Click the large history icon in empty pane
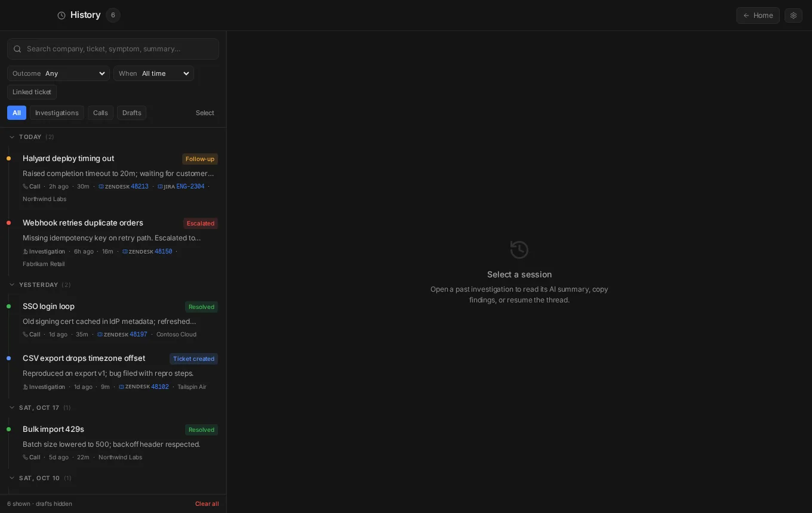812x513 pixels. 519,249
